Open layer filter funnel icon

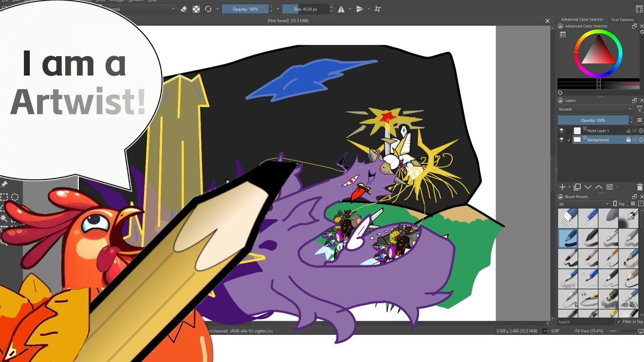[639, 109]
